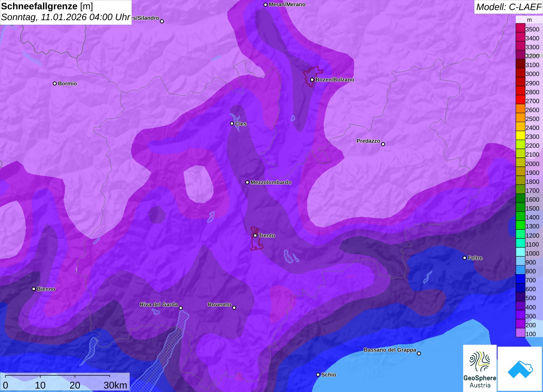The width and height of the screenshot is (543, 392).
Task: Click the GeoSphere Austria logo
Action: (x=480, y=368)
